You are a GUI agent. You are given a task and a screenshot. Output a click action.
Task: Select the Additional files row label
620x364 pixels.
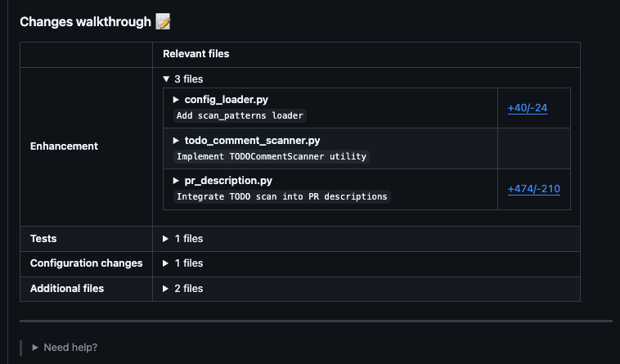coord(67,289)
